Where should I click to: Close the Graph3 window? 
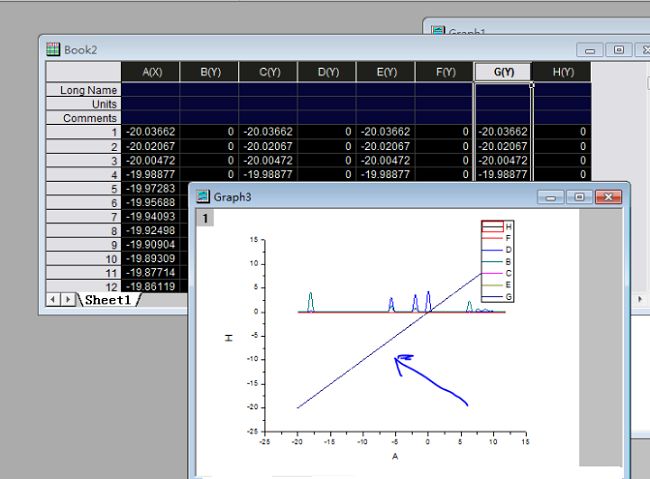pyautogui.click(x=608, y=197)
